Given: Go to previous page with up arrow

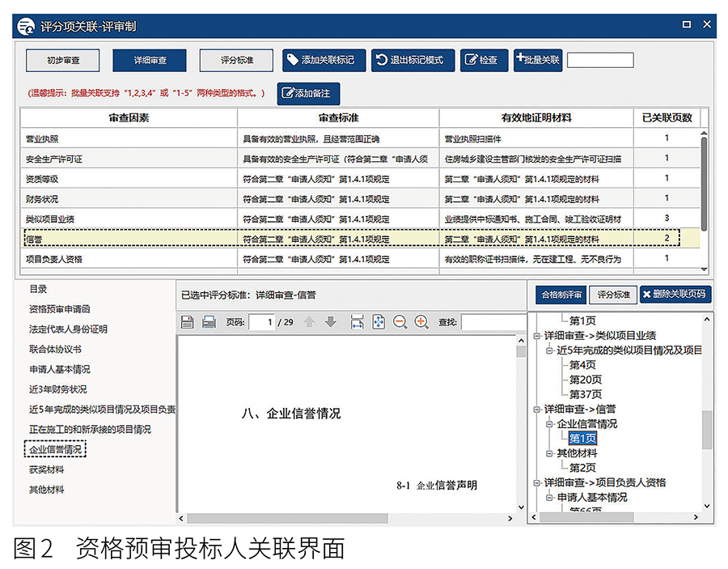Looking at the screenshot, I should pos(309,322).
